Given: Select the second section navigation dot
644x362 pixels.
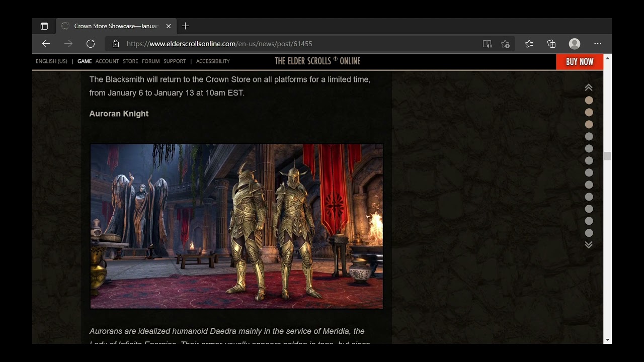Looking at the screenshot, I should coord(589,113).
